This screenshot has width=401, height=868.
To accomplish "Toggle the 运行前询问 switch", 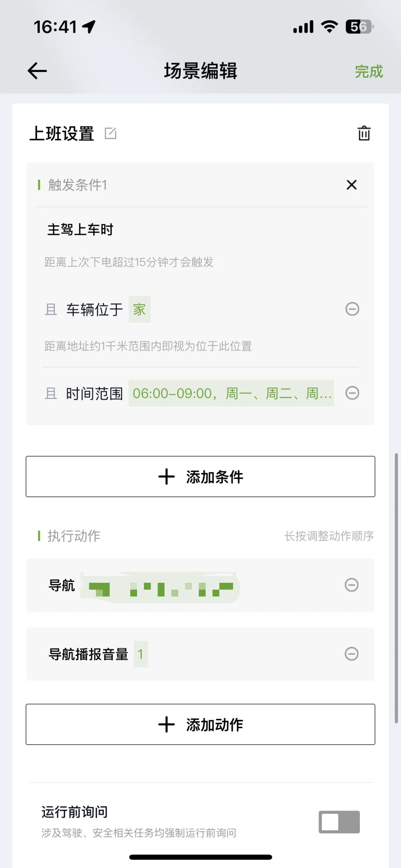I will click(339, 822).
